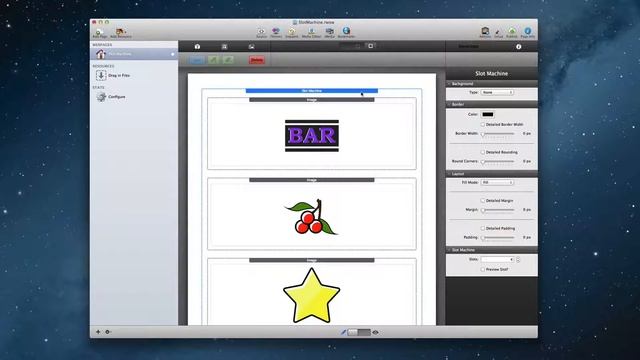Click the Slots stepper control
Image resolution: width=640 pixels, height=360 pixels.
[x=518, y=260]
